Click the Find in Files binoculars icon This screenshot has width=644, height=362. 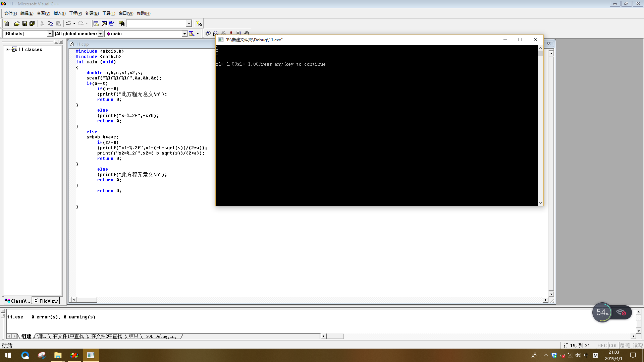pos(122,23)
